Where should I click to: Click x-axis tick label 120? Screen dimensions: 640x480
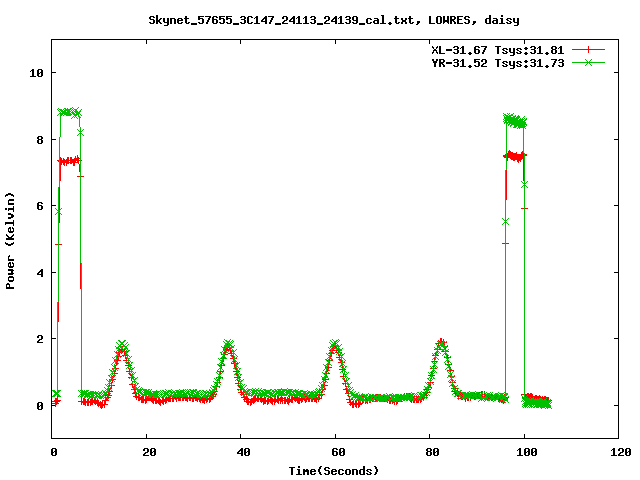click(x=621, y=452)
